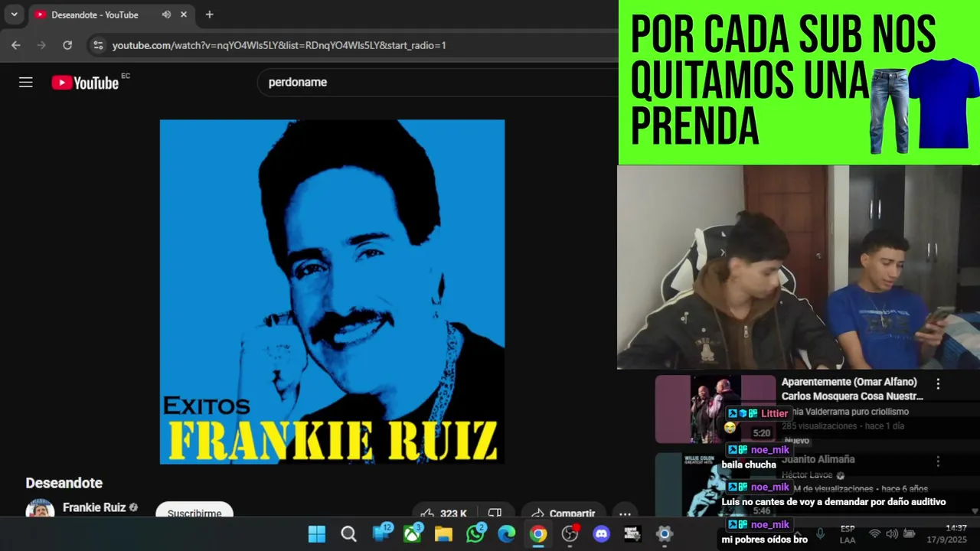Click the 'Littier' chat username overlay

(x=774, y=413)
